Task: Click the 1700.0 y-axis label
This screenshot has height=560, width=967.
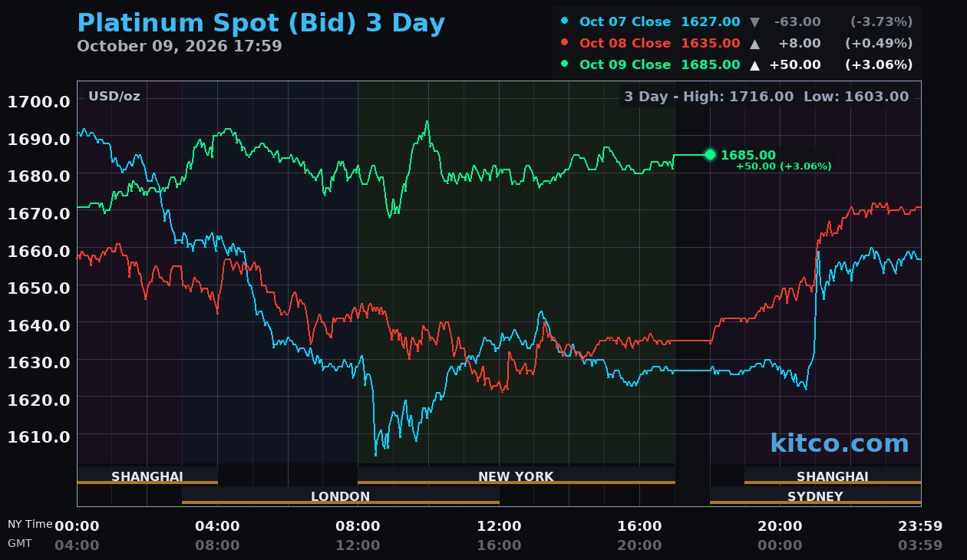Action: click(39, 101)
